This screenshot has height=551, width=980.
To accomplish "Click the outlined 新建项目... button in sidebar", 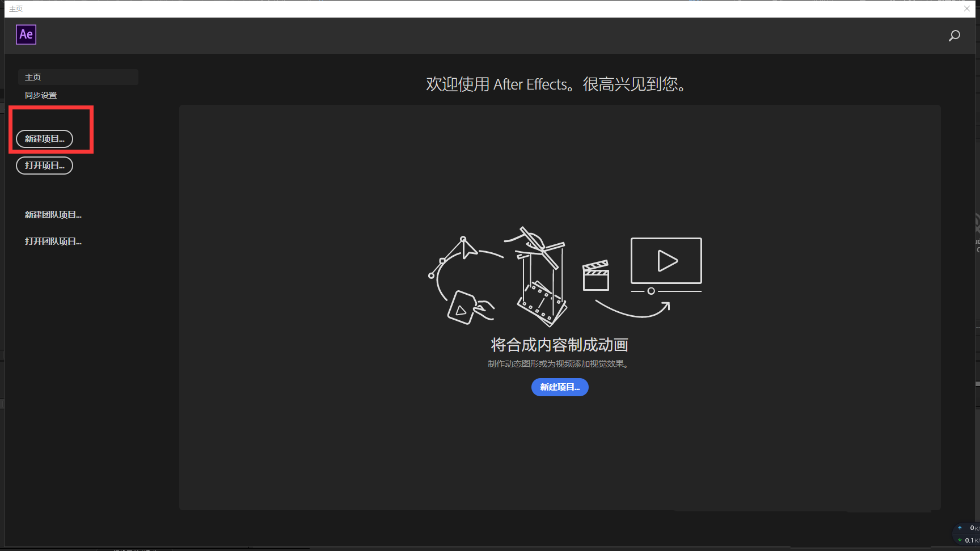I will click(x=44, y=139).
